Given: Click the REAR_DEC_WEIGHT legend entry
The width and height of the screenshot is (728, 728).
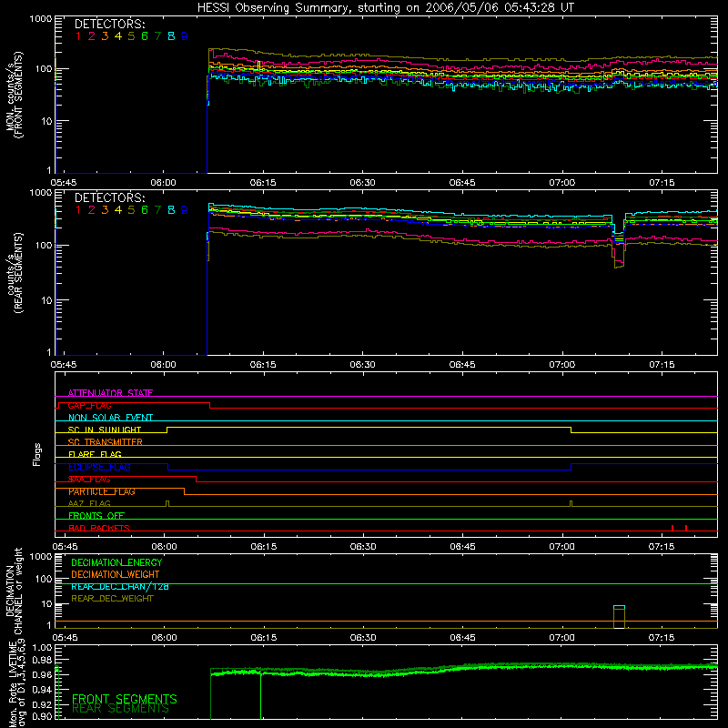Looking at the screenshot, I should coord(112,599).
